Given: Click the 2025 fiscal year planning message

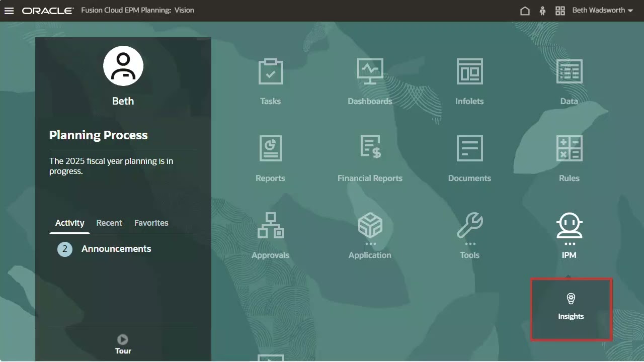Looking at the screenshot, I should 111,166.
